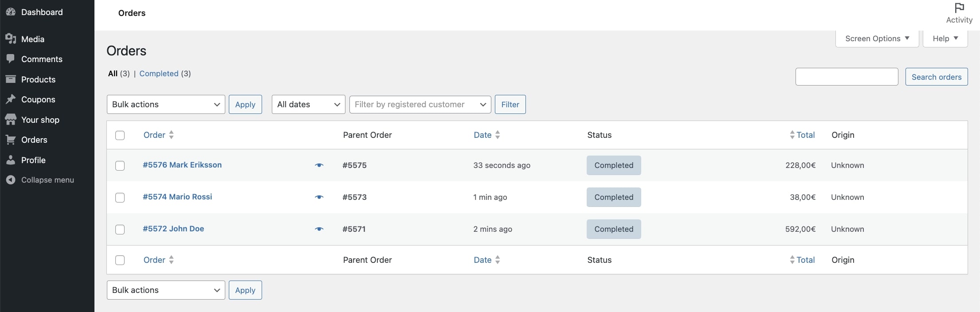The height and width of the screenshot is (312, 980).
Task: Check the box for order #5576 Mark Eriksson
Action: pos(120,166)
